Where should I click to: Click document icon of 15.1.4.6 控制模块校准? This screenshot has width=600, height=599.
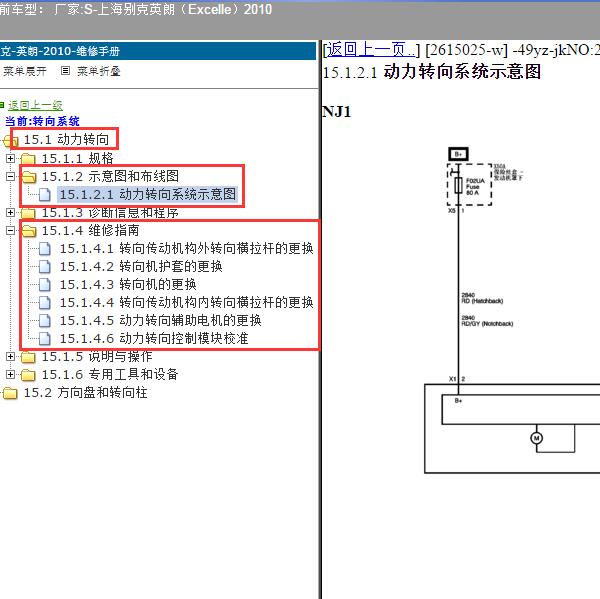point(45,339)
